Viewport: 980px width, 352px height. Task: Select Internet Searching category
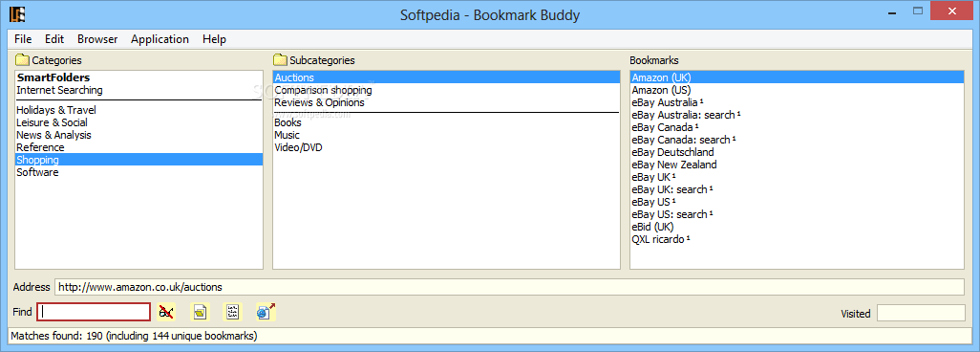tap(138, 90)
